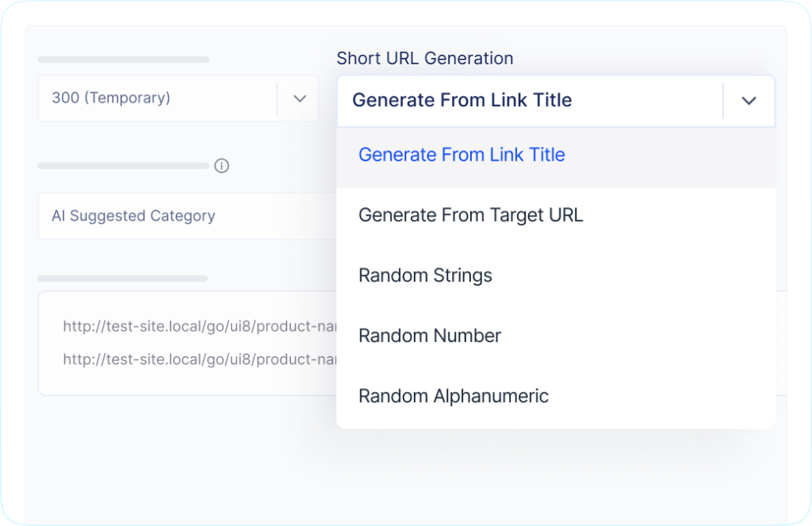Click inside the URL list panel
812x526 pixels.
182,343
